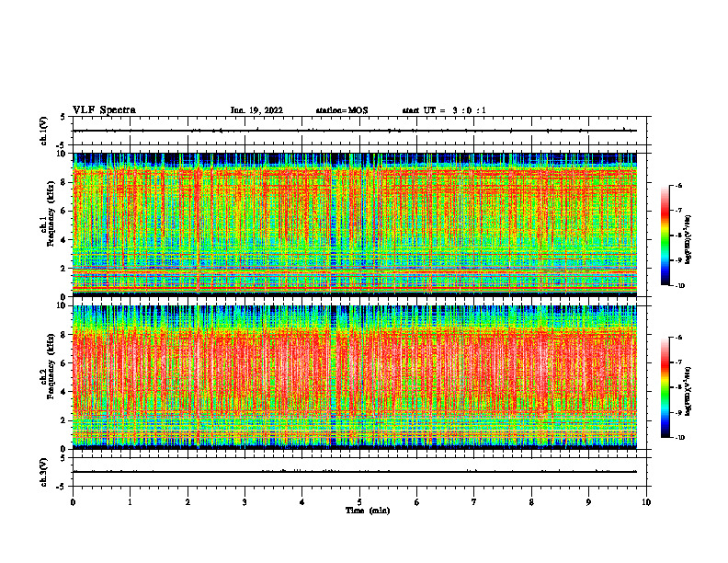Click the ch.1 spectrogram color scale bar
The height and width of the screenshot is (563, 728).
[x=665, y=236]
